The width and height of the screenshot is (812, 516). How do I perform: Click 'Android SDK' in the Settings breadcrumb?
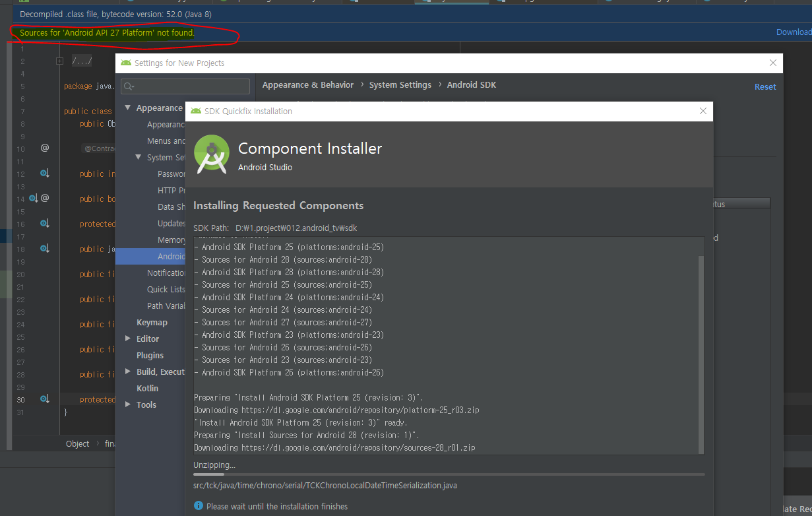472,85
